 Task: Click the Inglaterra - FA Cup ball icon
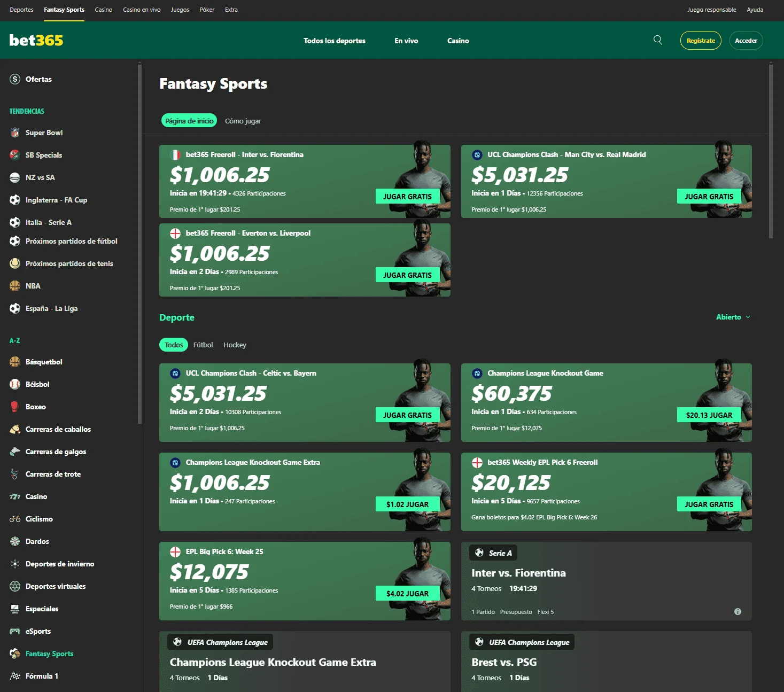click(x=15, y=200)
